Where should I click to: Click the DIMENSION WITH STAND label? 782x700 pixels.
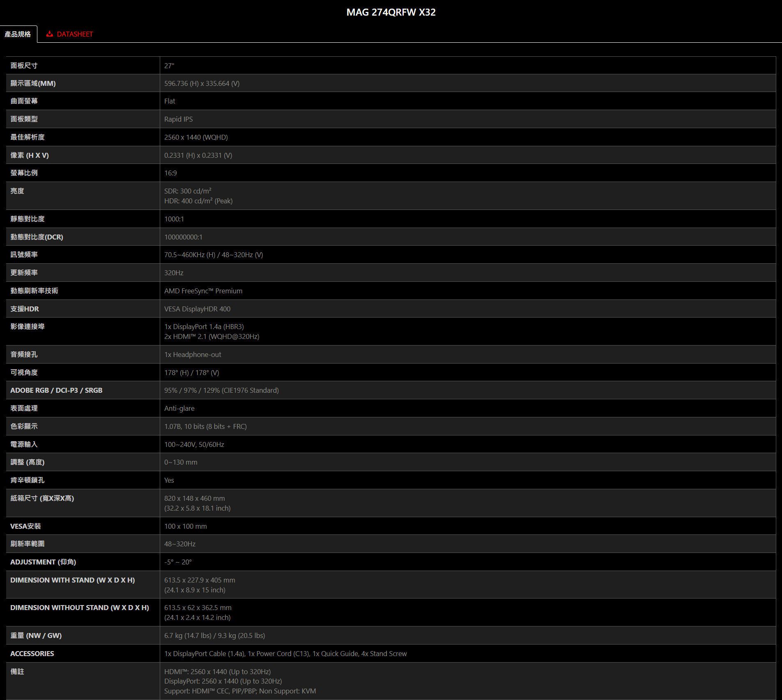coord(72,580)
